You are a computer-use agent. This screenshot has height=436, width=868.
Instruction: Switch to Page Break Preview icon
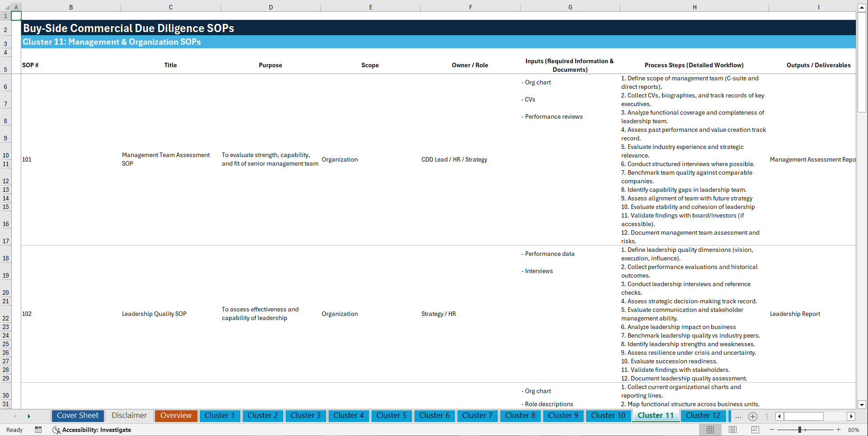point(755,430)
